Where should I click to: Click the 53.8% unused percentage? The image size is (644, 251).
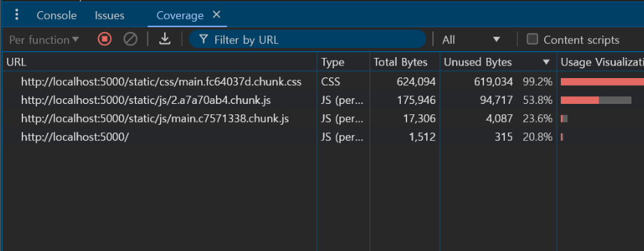[x=537, y=100]
